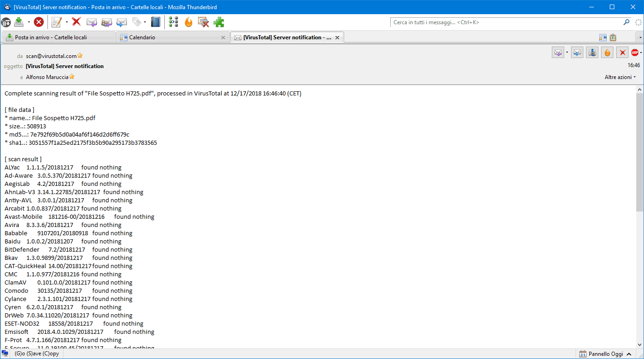Image resolution: width=644 pixels, height=359 pixels.
Task: Click the Get Messages download icon
Action: tap(19, 22)
